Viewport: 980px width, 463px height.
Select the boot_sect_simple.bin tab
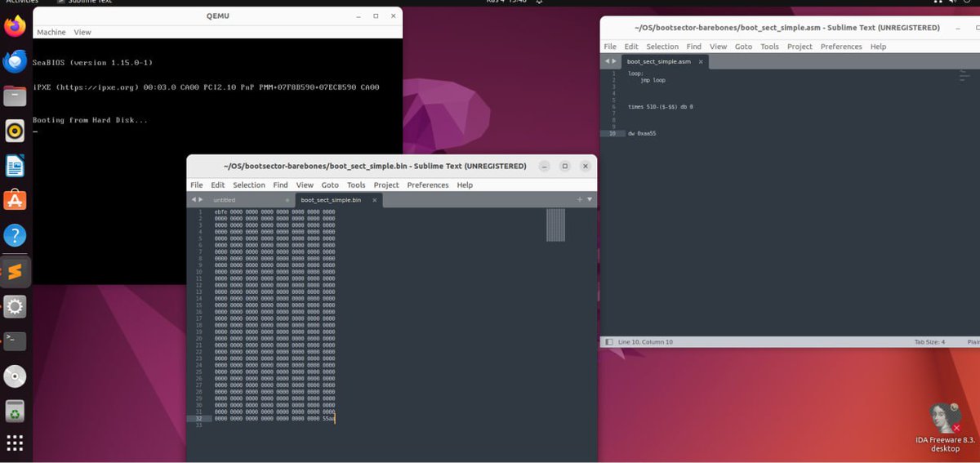coord(338,200)
